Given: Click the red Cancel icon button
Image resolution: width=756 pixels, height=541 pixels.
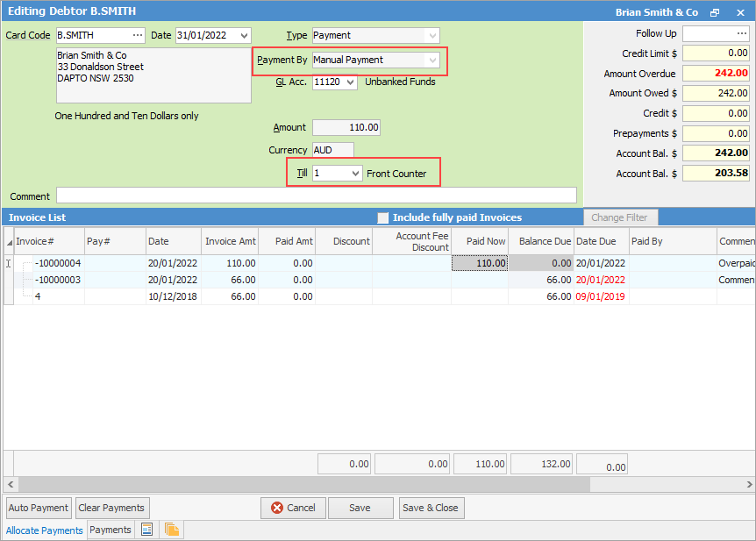Looking at the screenshot, I should coord(293,508).
